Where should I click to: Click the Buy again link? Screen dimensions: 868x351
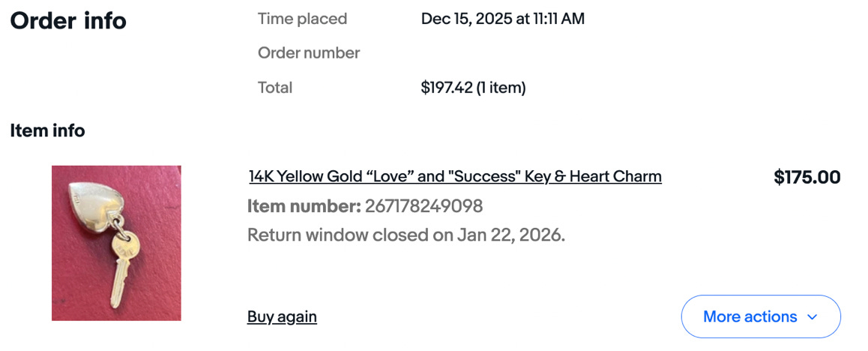282,316
